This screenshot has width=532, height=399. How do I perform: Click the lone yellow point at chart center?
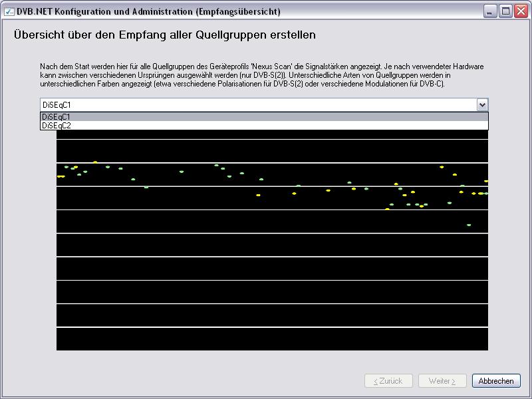point(258,195)
